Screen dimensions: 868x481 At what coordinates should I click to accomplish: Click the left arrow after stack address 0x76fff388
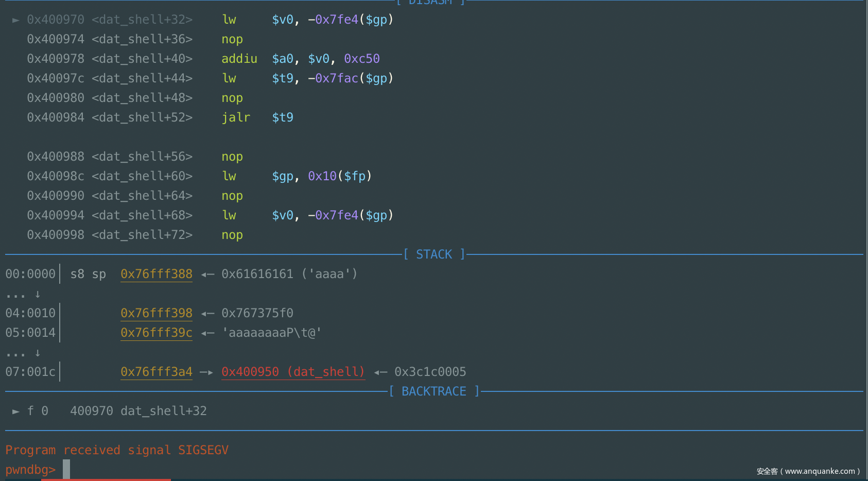pos(207,274)
